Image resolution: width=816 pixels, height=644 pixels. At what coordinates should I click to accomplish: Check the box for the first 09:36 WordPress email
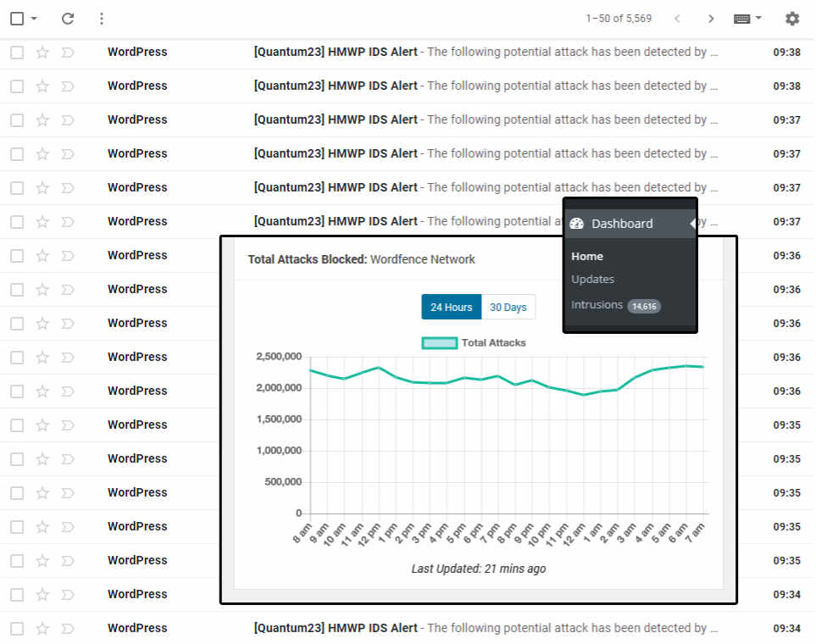coord(17,256)
